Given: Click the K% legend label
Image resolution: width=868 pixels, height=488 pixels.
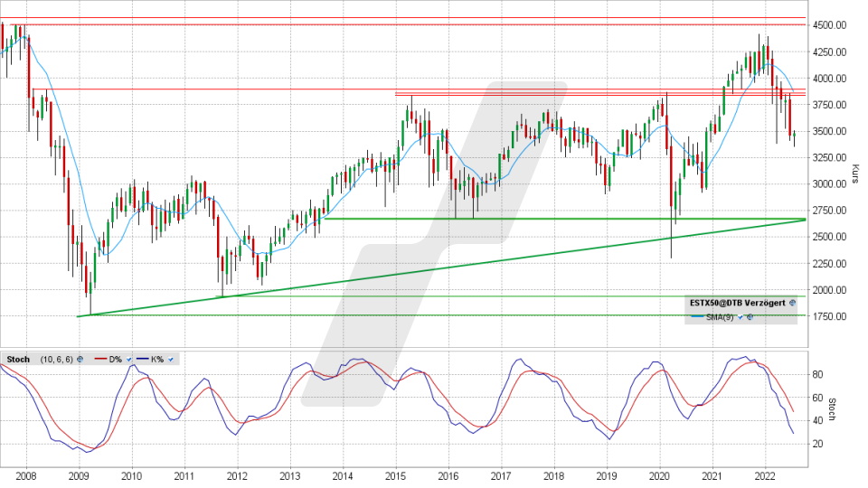Looking at the screenshot, I should coord(157,359).
